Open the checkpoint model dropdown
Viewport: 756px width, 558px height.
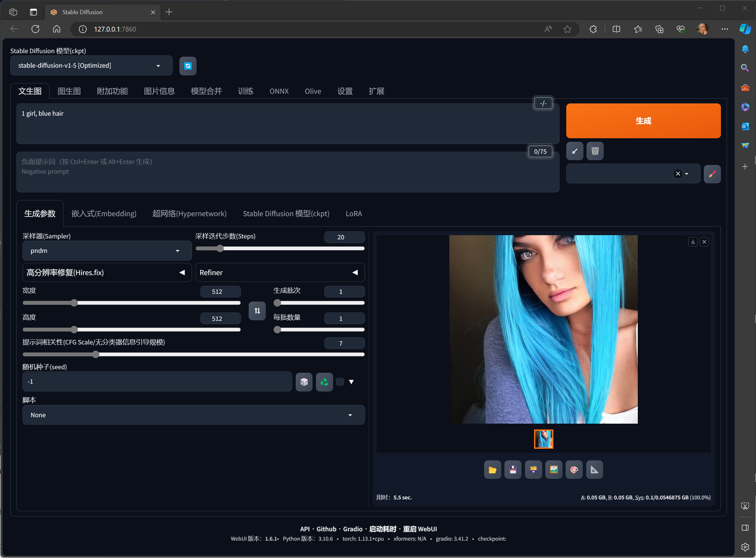91,65
